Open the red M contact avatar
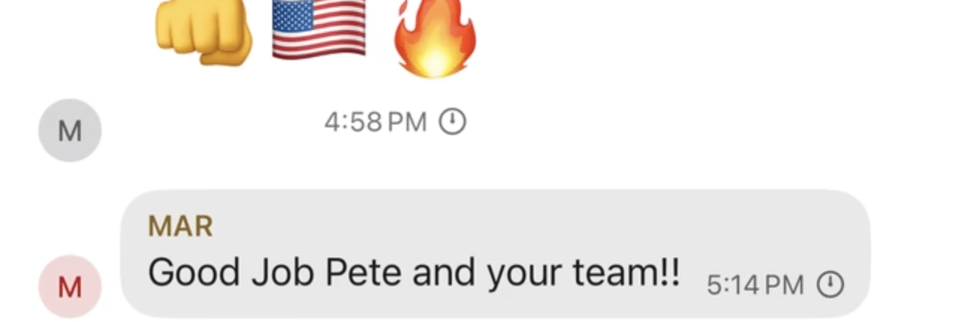 70,287
